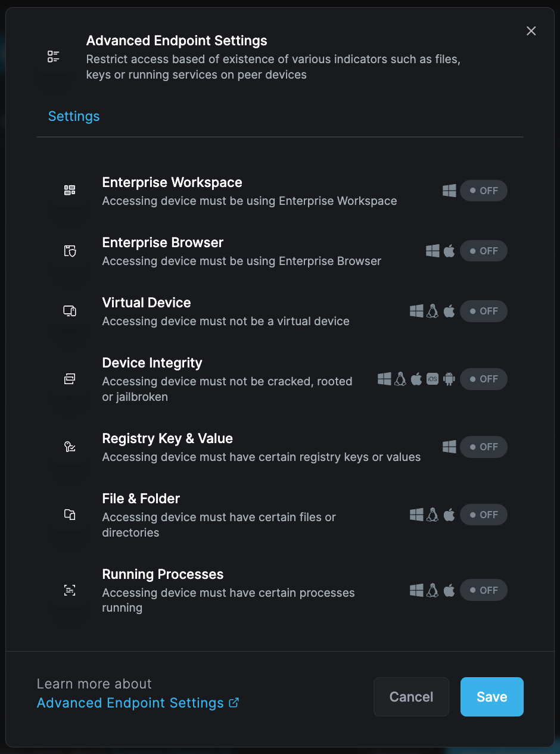Click the Enterprise Browser shield icon

(x=70, y=251)
